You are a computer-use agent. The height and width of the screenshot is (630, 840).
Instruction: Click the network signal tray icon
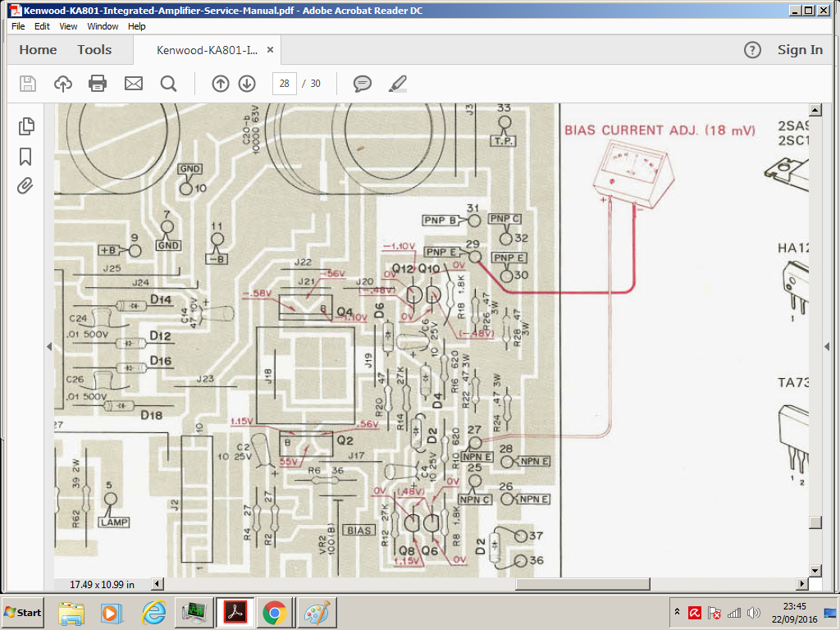[734, 613]
